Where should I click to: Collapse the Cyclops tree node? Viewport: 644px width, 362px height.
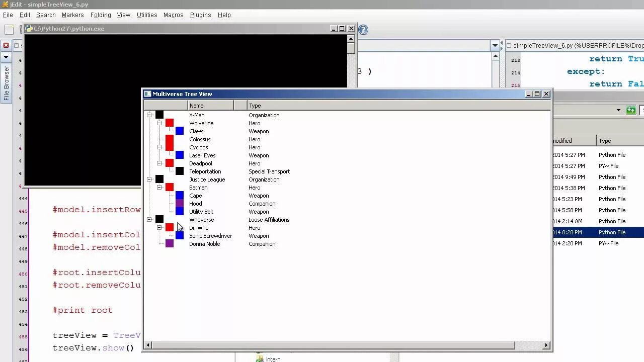[x=159, y=147]
